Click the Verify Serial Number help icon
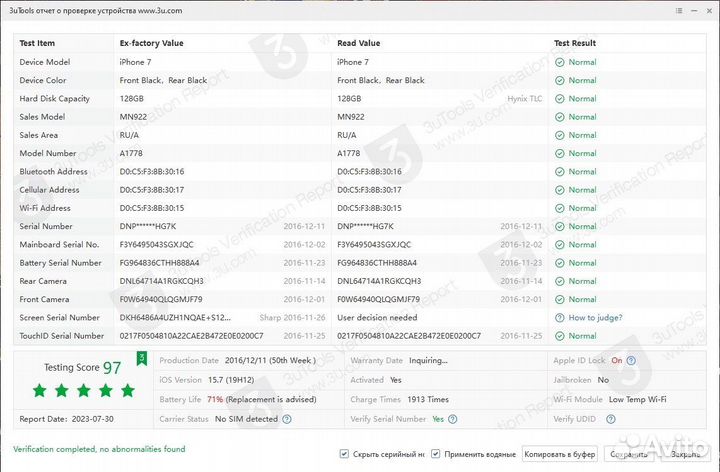Image resolution: width=720 pixels, height=472 pixels. (452, 419)
